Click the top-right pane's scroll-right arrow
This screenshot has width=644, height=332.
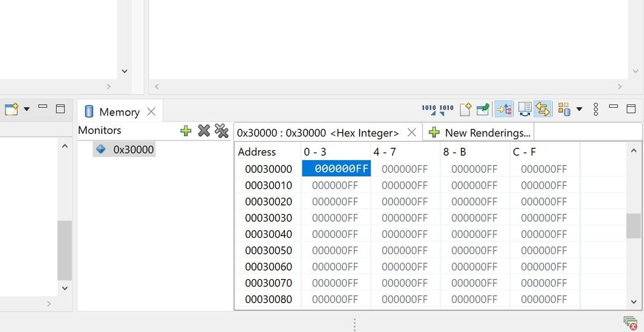620,86
